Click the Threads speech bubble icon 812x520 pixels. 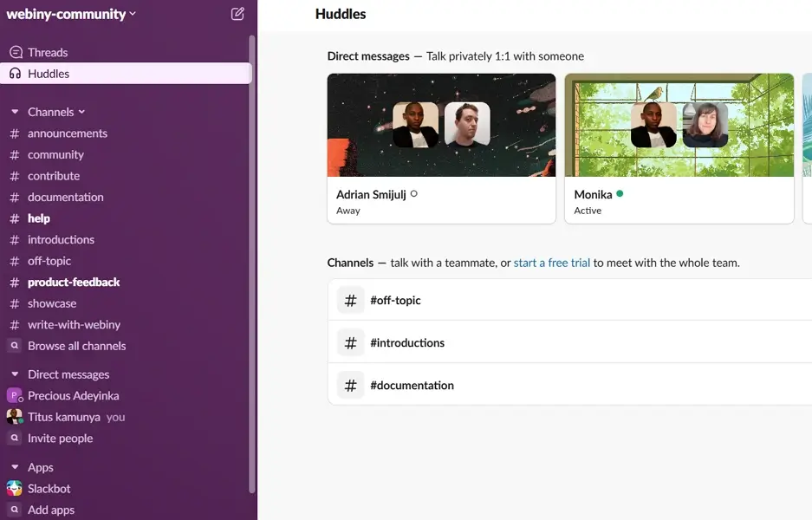point(16,52)
